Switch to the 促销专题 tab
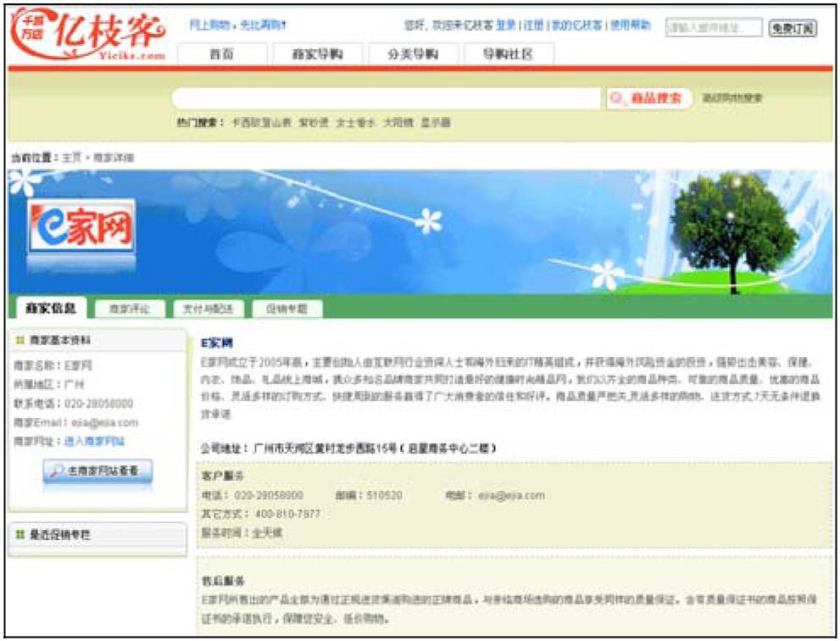 coord(287,309)
